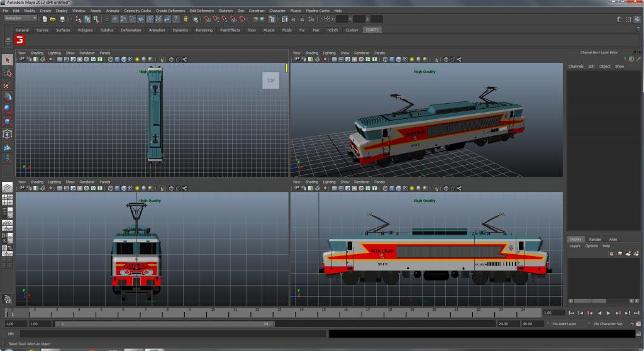Click play forwards button
Screen dimensions: 644x351
(608, 313)
